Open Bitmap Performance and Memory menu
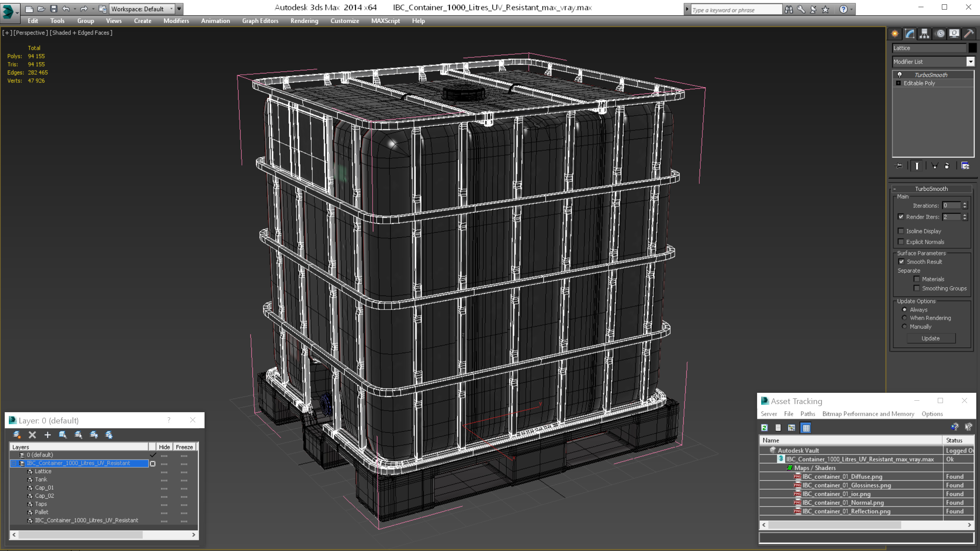980x551 pixels. tap(868, 414)
